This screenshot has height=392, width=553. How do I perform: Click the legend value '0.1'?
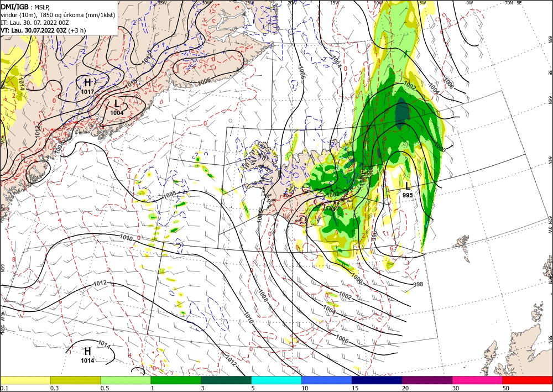click(x=4, y=388)
